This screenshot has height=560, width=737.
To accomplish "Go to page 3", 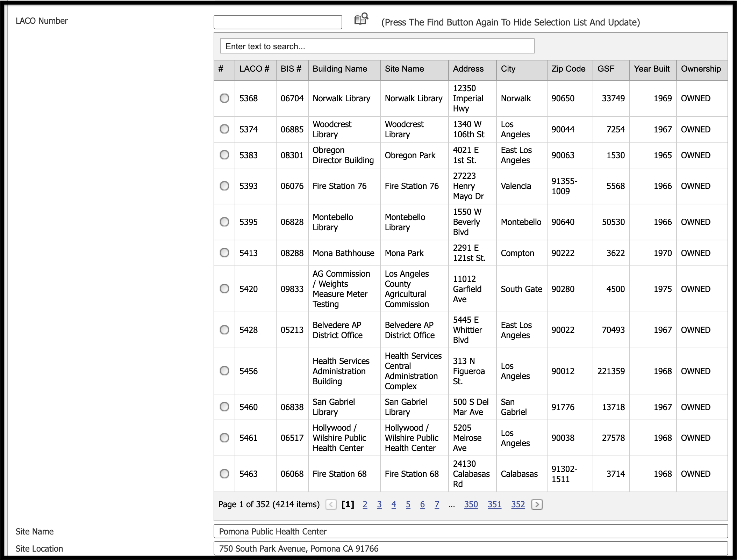I will [379, 504].
